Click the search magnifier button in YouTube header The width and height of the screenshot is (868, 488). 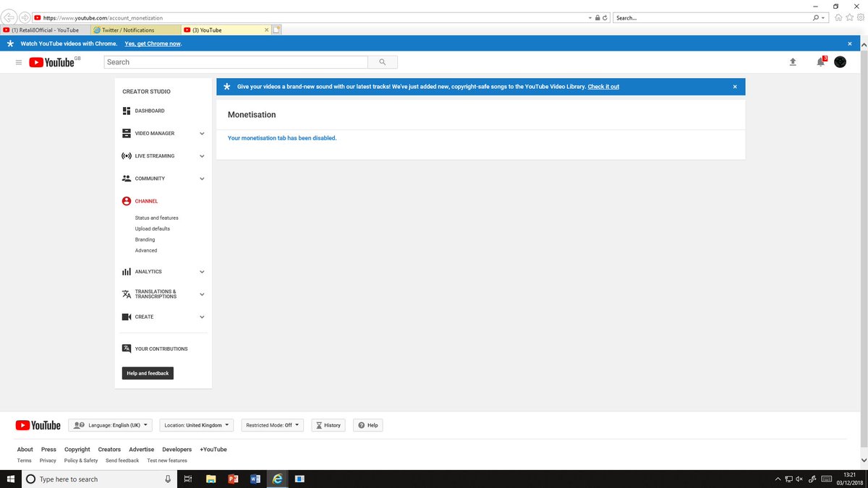click(x=382, y=62)
